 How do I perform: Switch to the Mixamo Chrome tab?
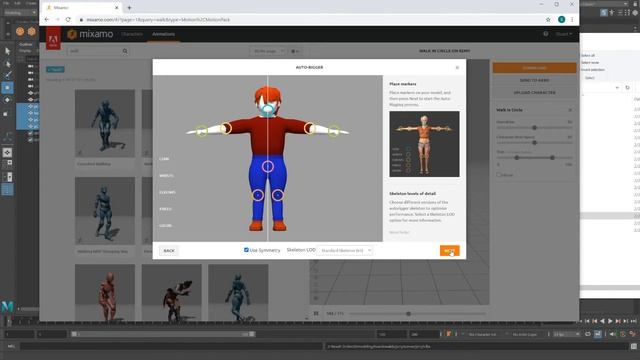coord(82,7)
